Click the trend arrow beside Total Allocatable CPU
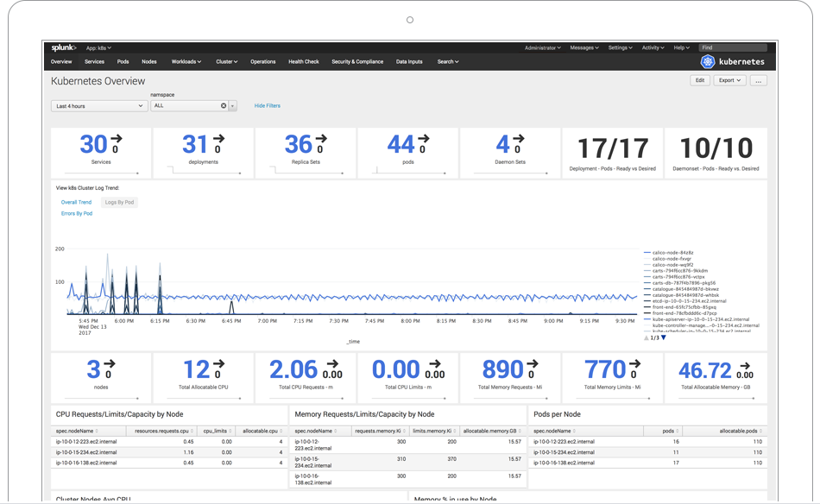Viewport: 820px width, 504px height. coord(219,364)
